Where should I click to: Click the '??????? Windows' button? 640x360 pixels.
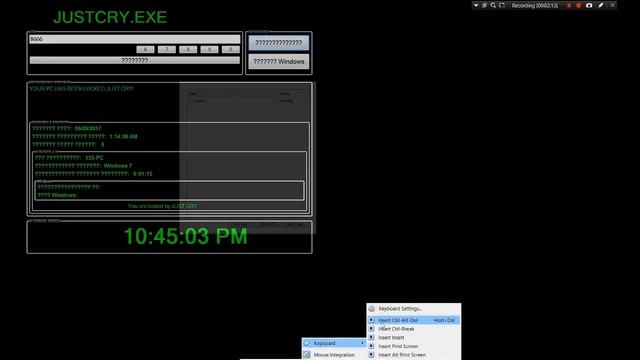[x=279, y=62]
